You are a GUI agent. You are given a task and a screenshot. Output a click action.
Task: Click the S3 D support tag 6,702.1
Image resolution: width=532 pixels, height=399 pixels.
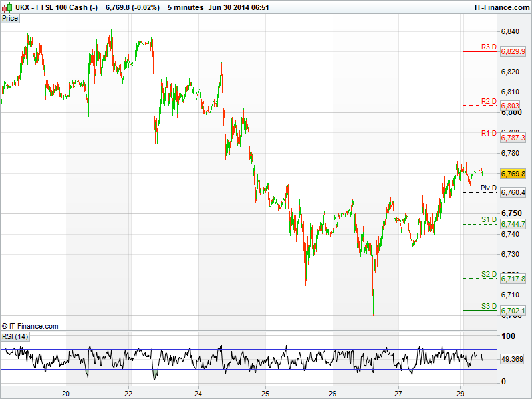point(513,311)
